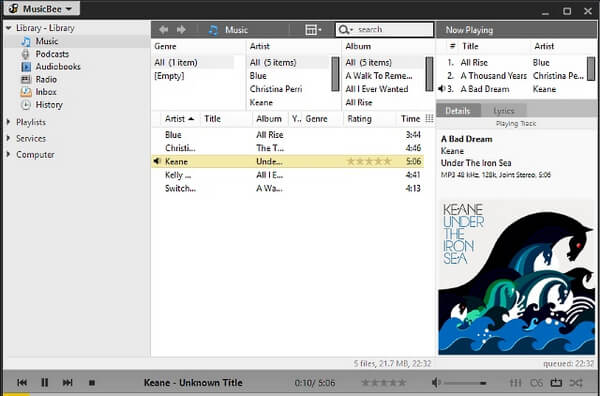The width and height of the screenshot is (600, 396).
Task: Open playback History
Action: tap(49, 104)
